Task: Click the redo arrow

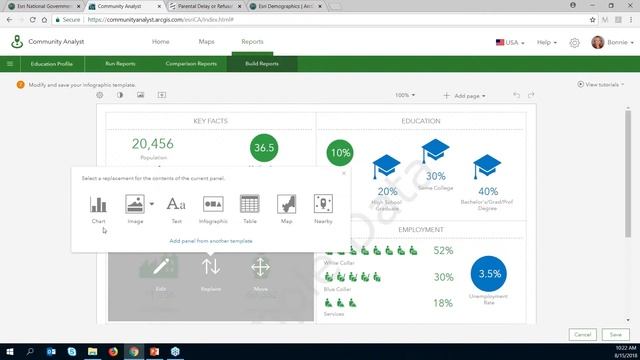Action: click(x=531, y=95)
